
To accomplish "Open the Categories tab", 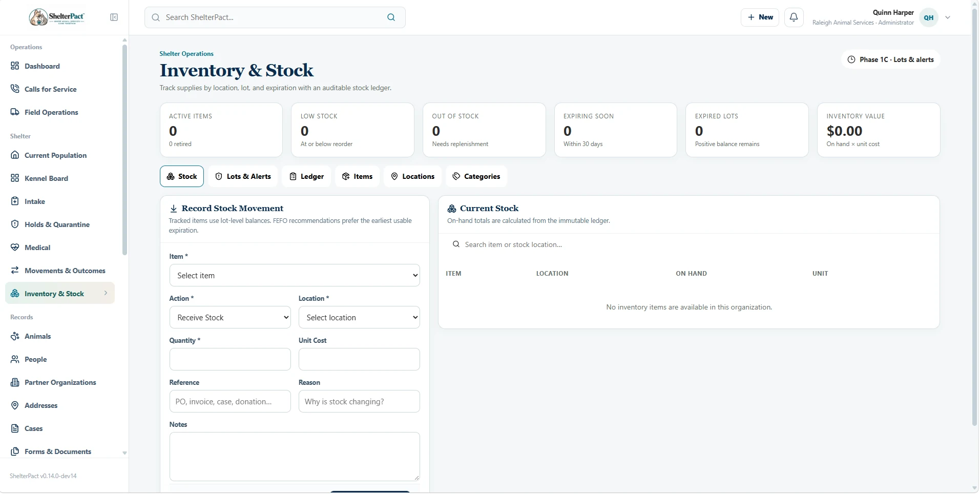I will click(476, 176).
